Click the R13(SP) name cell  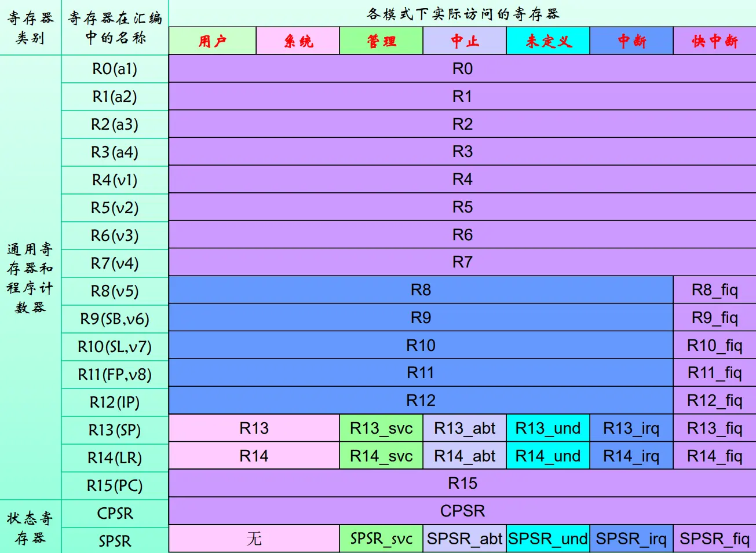pyautogui.click(x=115, y=430)
